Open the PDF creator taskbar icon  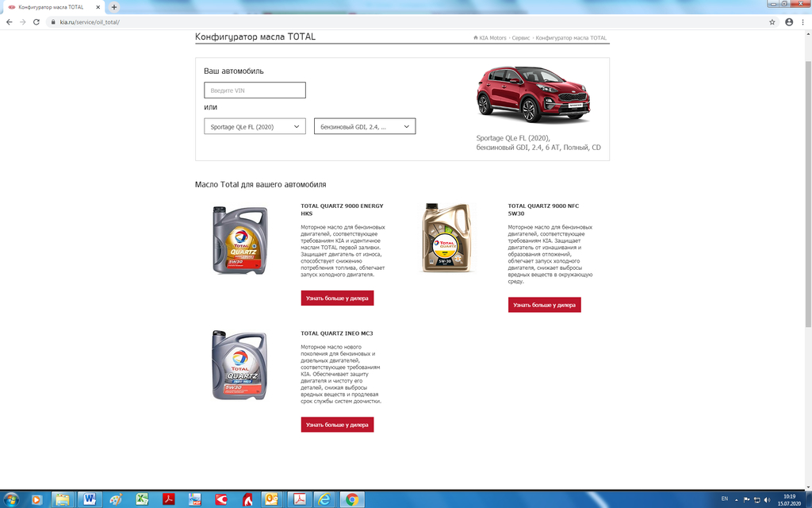click(195, 500)
